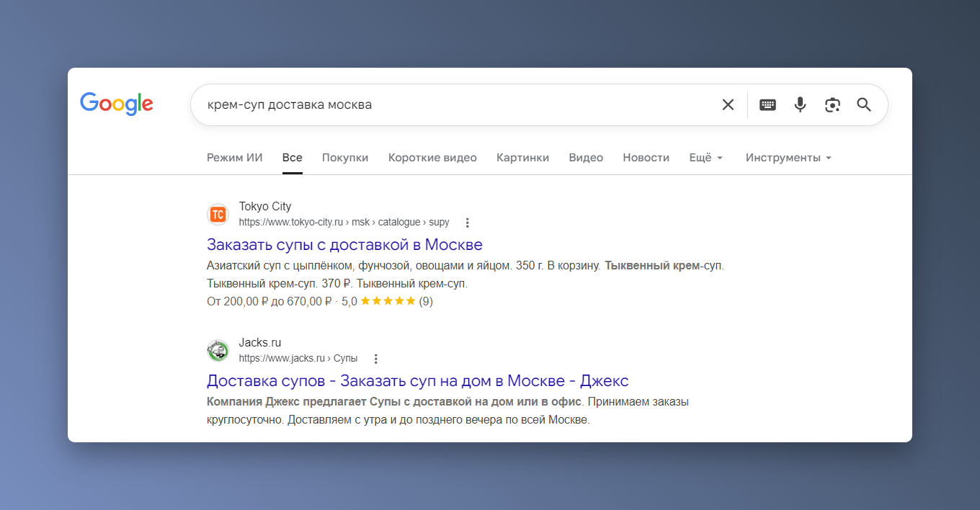Switch to the Новости tab
The height and width of the screenshot is (510, 980).
[646, 158]
